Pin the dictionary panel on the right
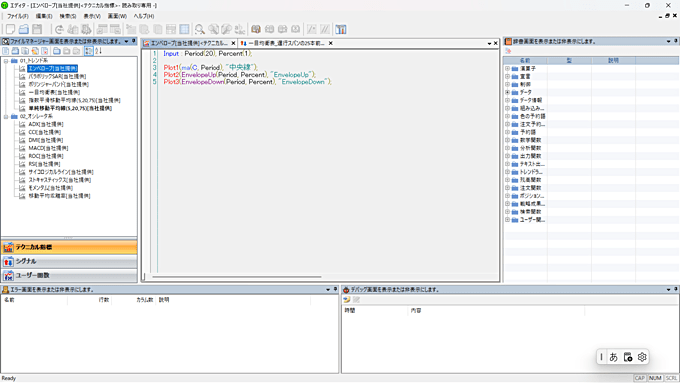The height and width of the screenshot is (383, 680). (676, 41)
